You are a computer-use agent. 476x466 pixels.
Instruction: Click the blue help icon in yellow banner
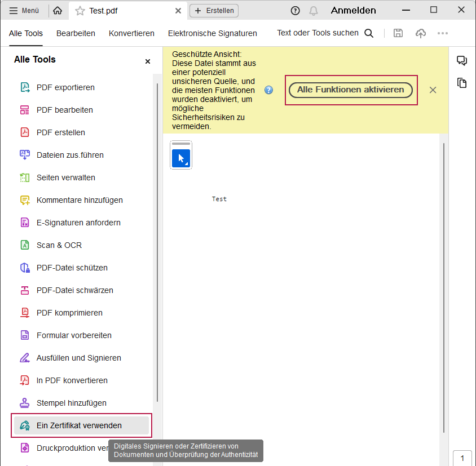coord(269,90)
